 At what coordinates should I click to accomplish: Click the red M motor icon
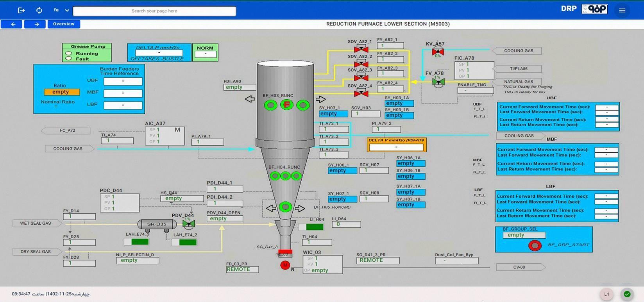point(285,265)
